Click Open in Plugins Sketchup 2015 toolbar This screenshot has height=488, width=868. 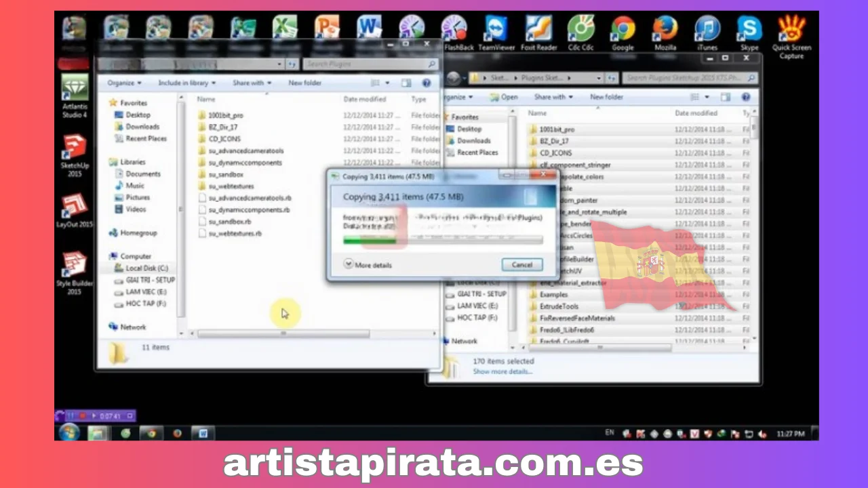click(504, 97)
